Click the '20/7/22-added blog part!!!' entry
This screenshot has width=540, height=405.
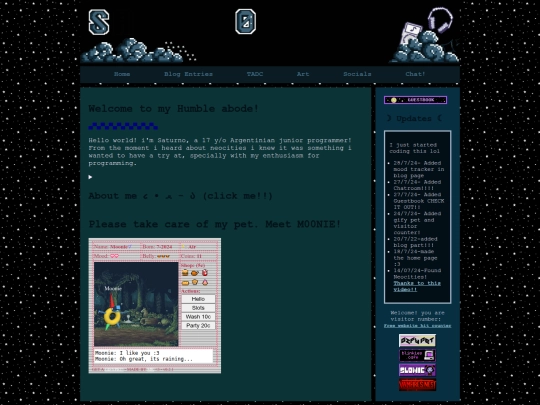click(x=415, y=242)
